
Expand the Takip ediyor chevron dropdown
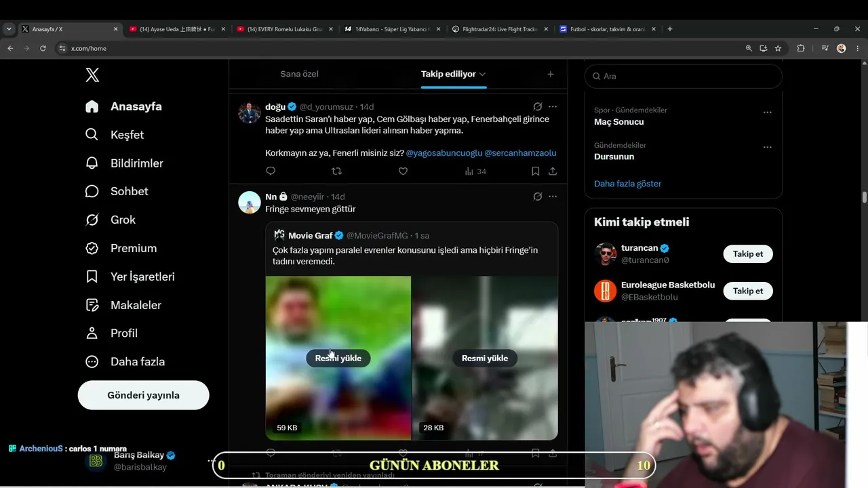[482, 74]
